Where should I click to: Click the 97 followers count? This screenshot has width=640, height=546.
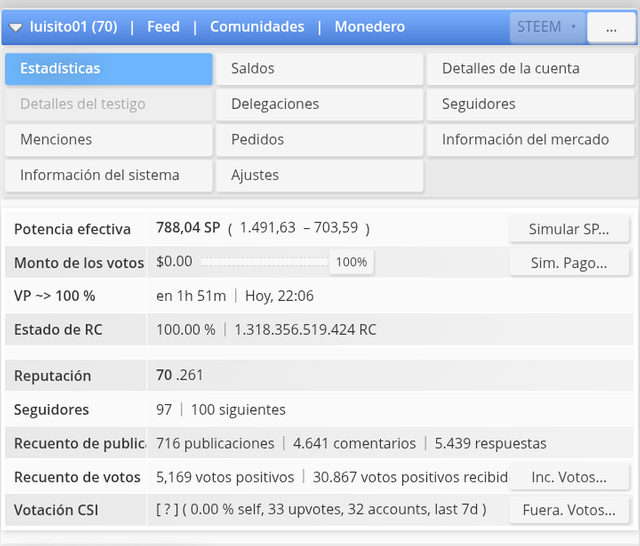pyautogui.click(x=164, y=409)
